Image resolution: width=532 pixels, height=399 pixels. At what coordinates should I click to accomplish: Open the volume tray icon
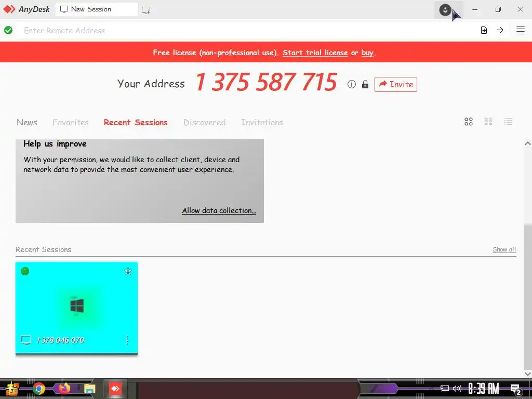point(457,389)
